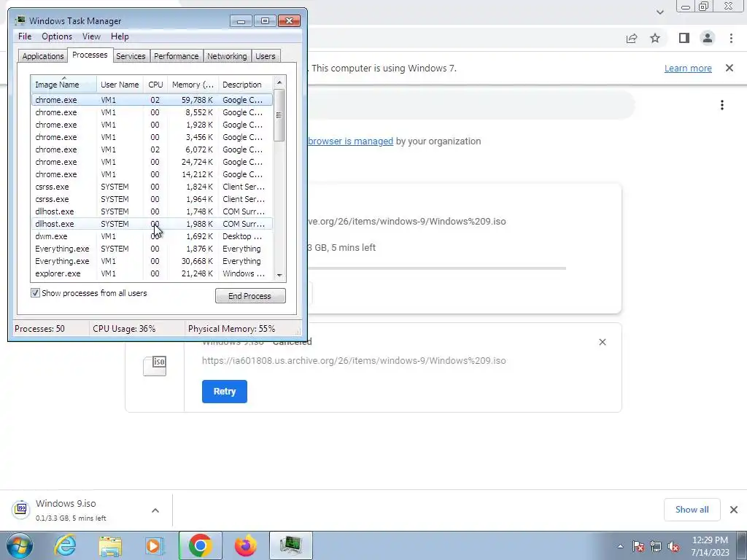Open Learn more link
The width and height of the screenshot is (747, 560).
[688, 68]
